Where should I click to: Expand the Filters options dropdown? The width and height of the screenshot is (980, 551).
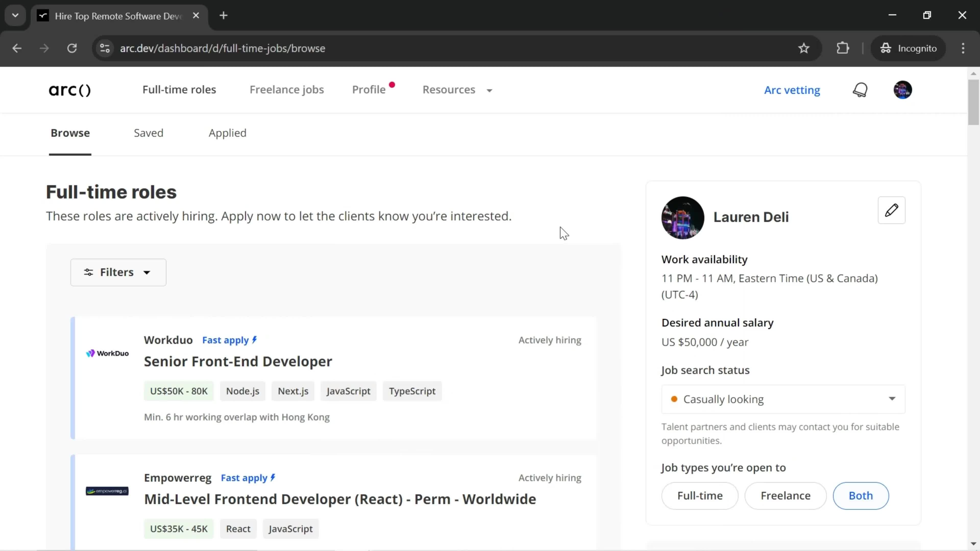(118, 272)
